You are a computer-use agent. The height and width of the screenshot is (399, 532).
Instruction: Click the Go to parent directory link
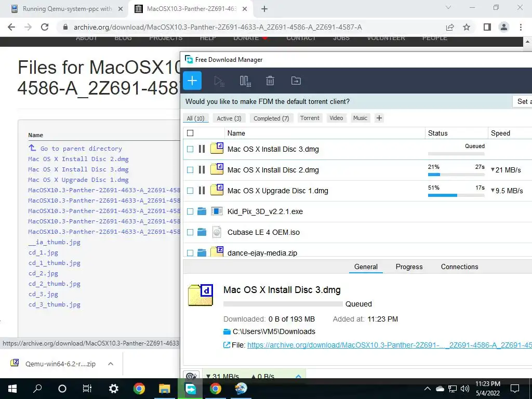click(81, 148)
